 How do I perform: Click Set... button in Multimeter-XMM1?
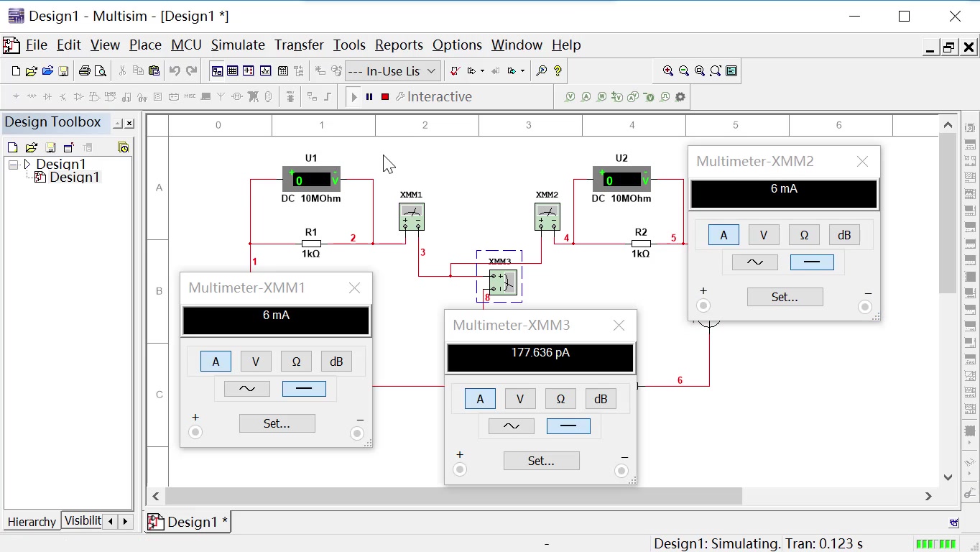[x=277, y=423]
